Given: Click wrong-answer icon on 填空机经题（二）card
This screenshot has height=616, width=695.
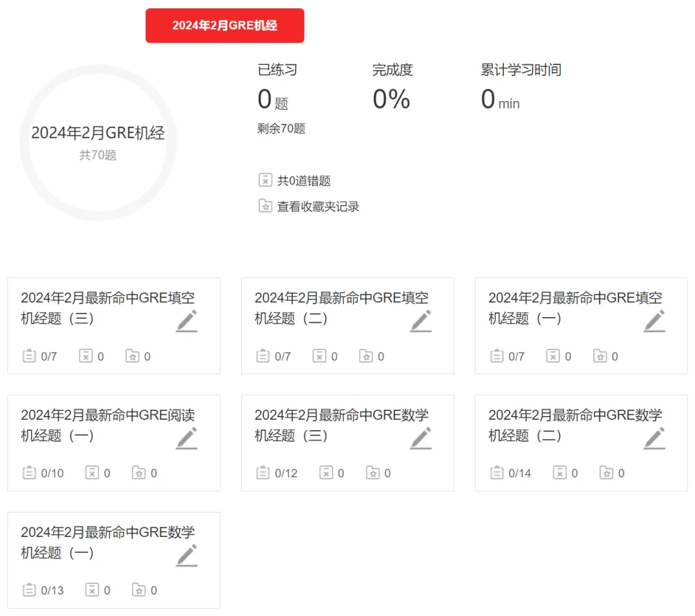Looking at the screenshot, I should 319,356.
